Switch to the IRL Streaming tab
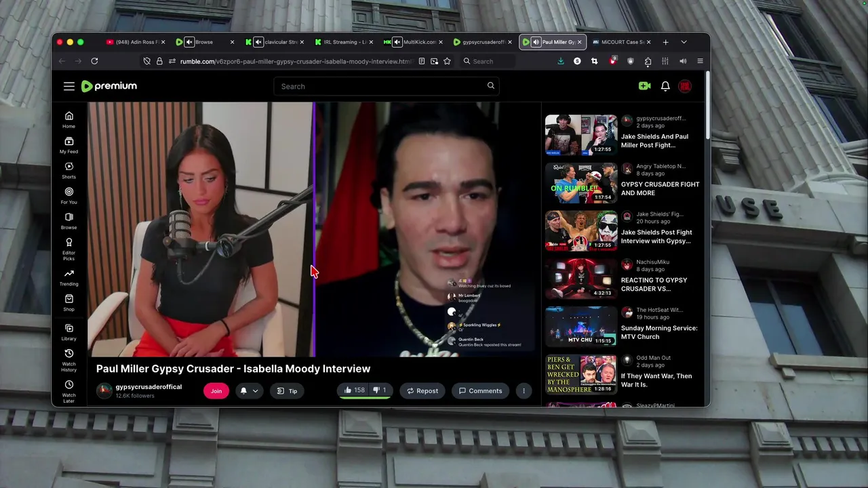Viewport: 868px width, 488px height. [x=344, y=42]
